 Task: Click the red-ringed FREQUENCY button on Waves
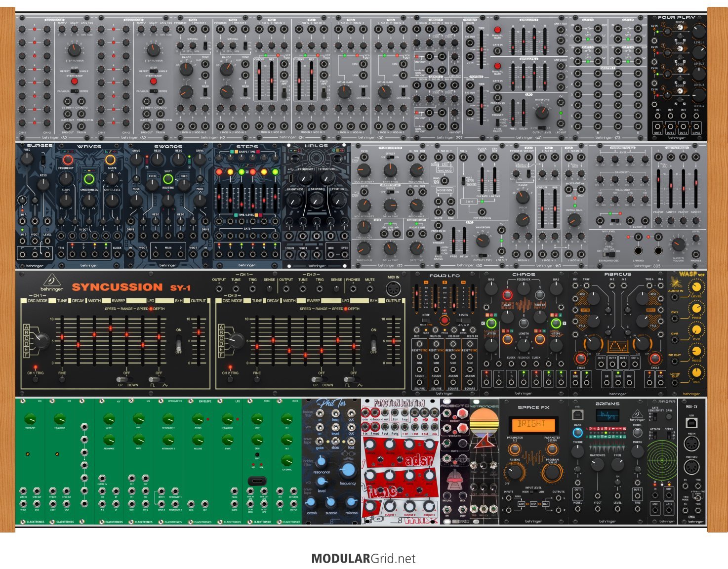pos(67,160)
